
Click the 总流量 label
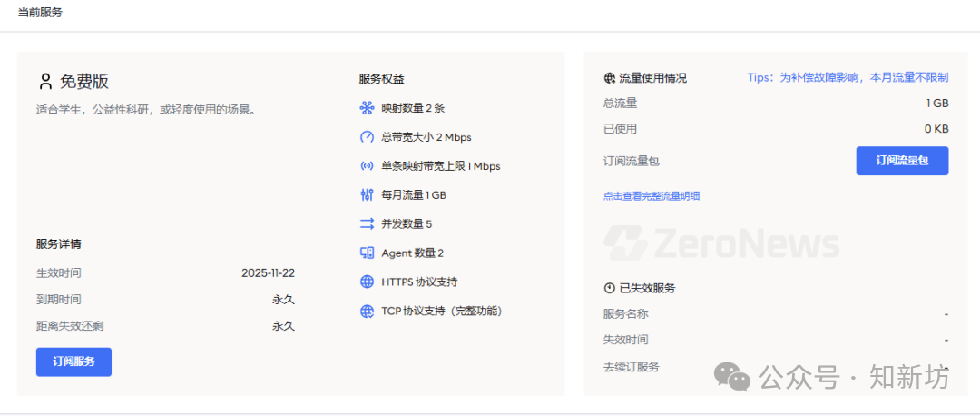click(x=620, y=104)
